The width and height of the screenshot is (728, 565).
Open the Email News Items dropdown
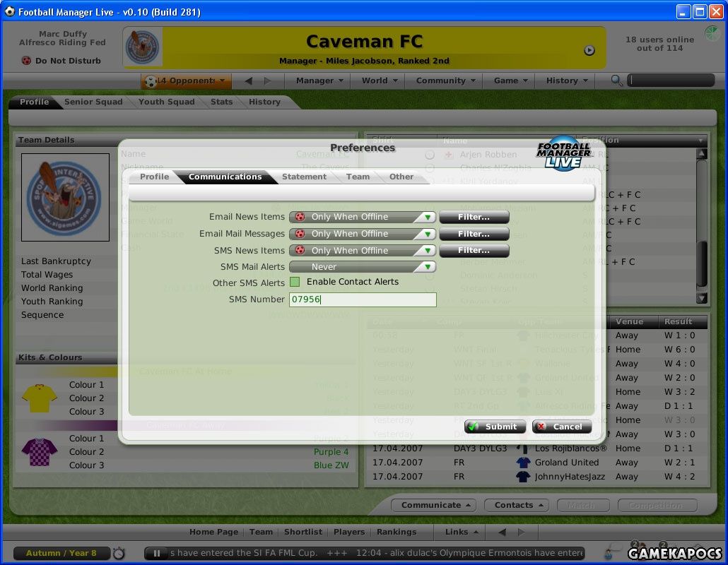362,217
